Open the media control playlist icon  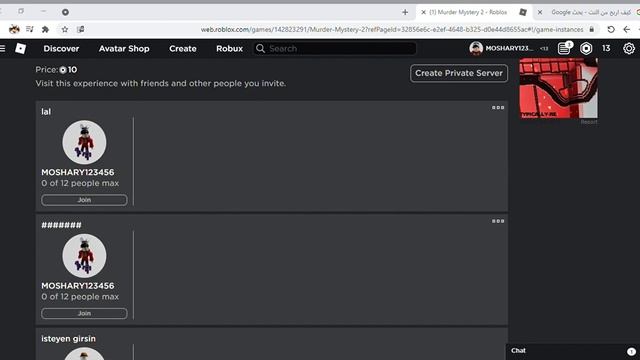(29, 29)
